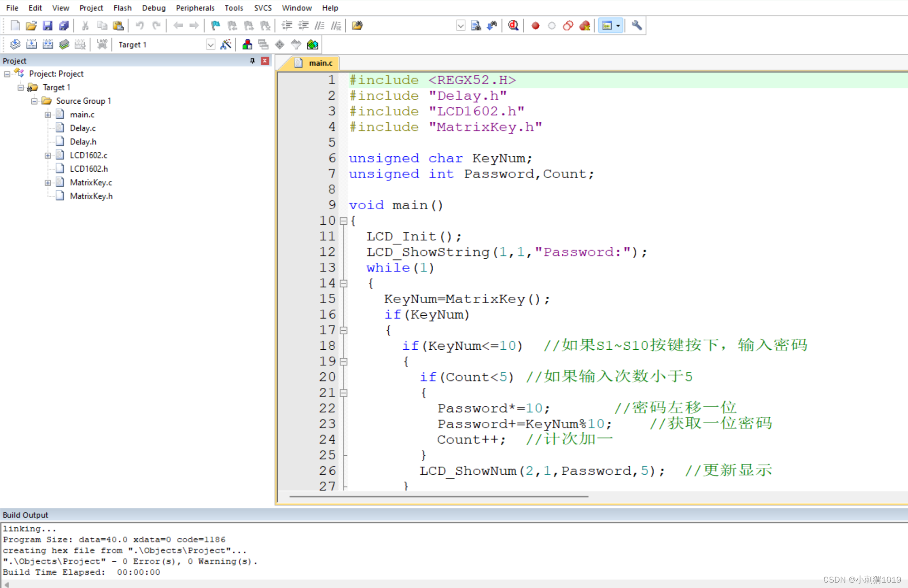
Task: Expand the MatrixKey.c tree node
Action: (48, 183)
